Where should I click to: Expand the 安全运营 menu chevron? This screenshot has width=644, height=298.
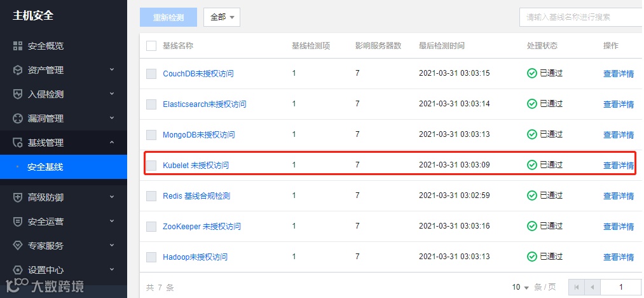pyautogui.click(x=112, y=221)
